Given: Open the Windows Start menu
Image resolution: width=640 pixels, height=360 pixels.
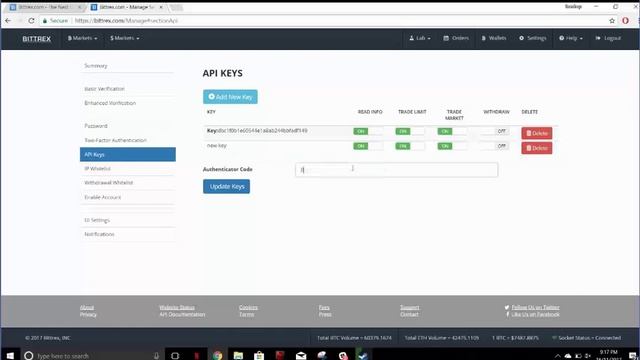Looking at the screenshot, I should point(10,356).
